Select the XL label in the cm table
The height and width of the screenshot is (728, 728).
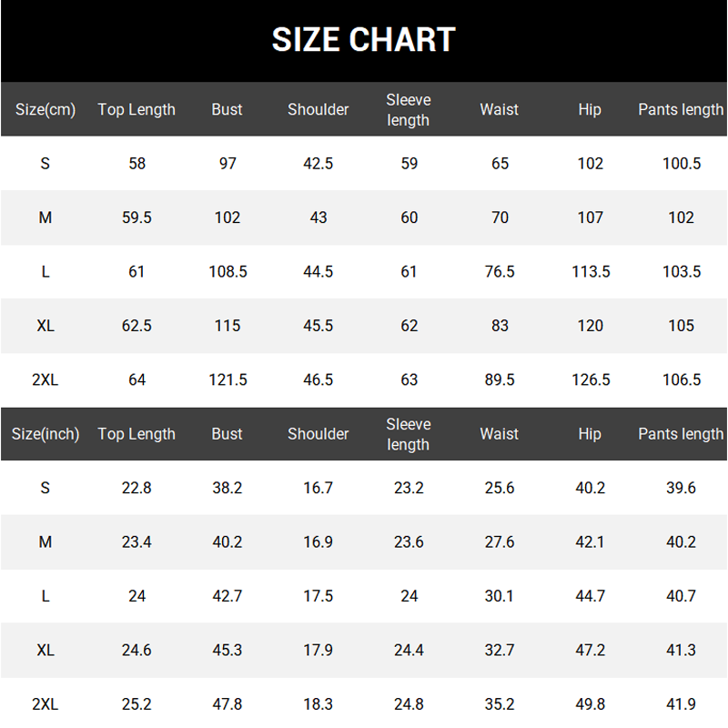[x=45, y=326]
